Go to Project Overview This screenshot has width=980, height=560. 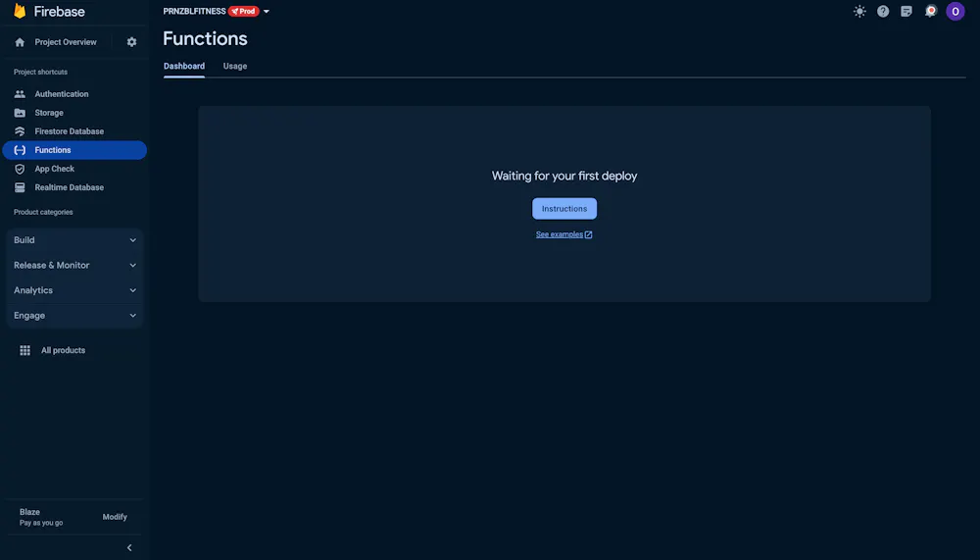(x=66, y=42)
